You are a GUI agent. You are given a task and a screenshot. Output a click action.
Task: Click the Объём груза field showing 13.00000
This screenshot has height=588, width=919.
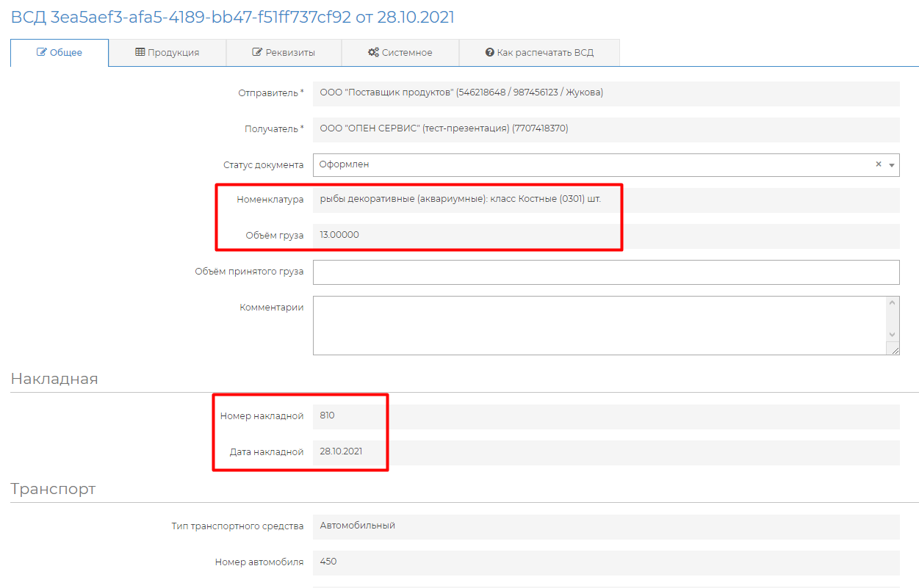[x=606, y=236]
